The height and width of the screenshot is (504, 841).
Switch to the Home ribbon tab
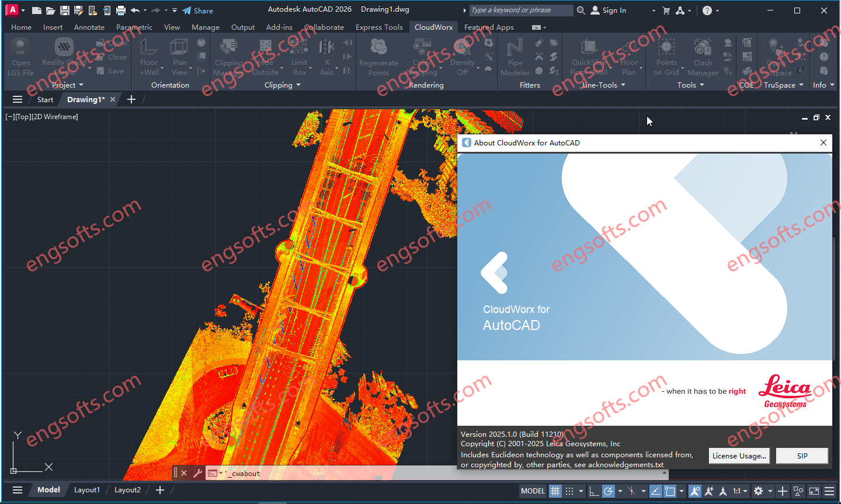pos(22,27)
